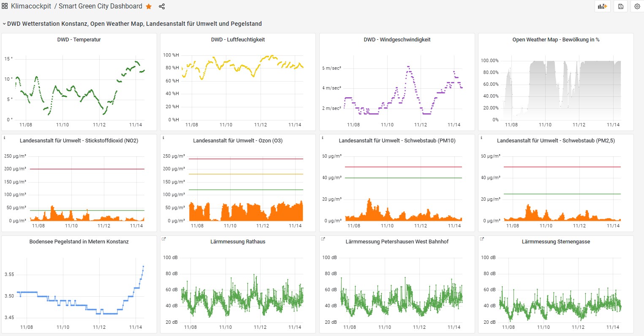The width and height of the screenshot is (644, 336).
Task: Click 11/14 date on the Temperatur panel axis
Action: pos(136,125)
